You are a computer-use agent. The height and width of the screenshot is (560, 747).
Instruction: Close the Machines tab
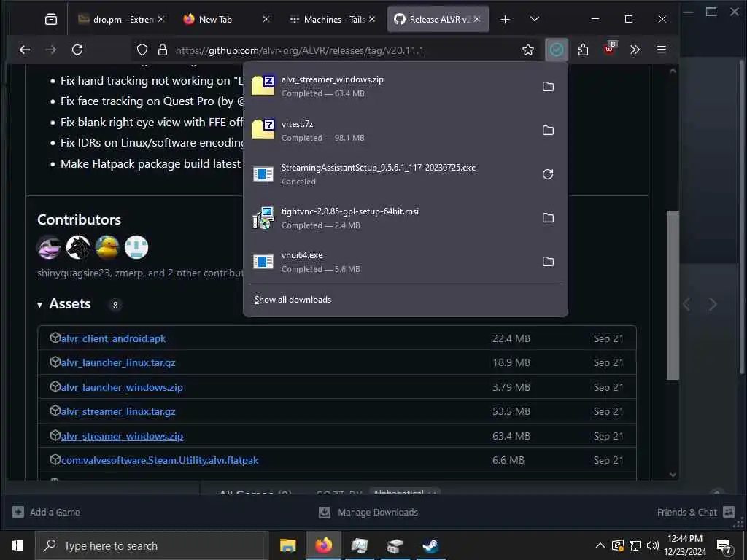point(372,19)
